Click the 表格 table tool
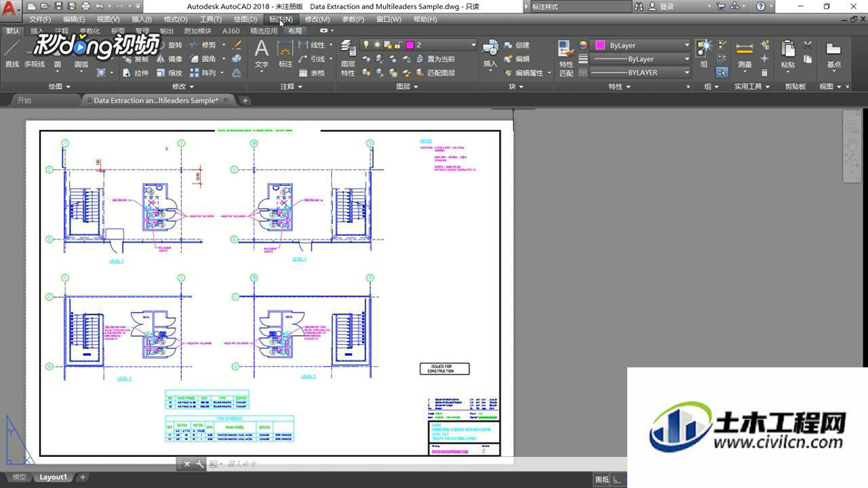Viewport: 868px width, 488px height. (311, 73)
